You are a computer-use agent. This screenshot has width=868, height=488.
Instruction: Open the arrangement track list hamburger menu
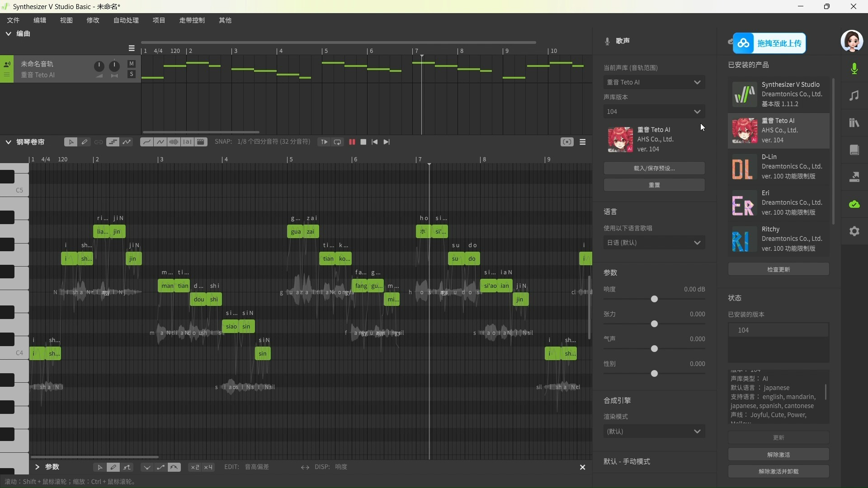(x=132, y=48)
